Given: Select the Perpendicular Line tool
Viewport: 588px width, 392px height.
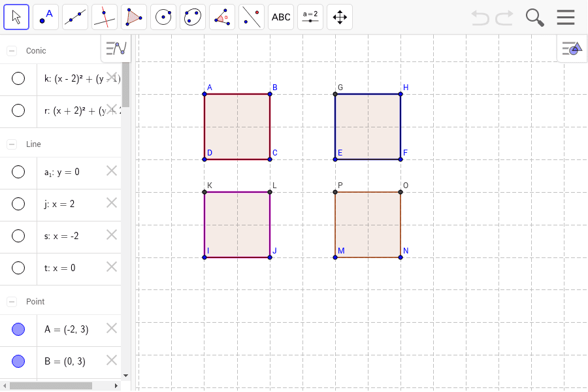Looking at the screenshot, I should click(x=105, y=17).
